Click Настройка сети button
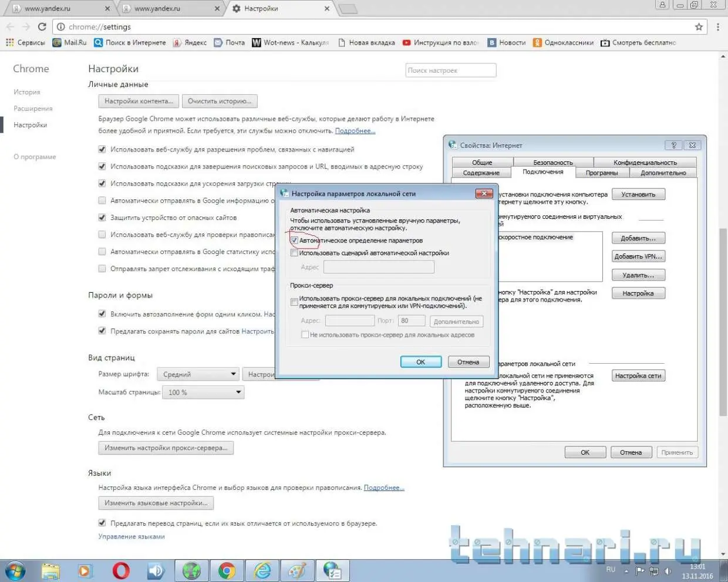Screen dimensions: 728x582 pos(638,375)
